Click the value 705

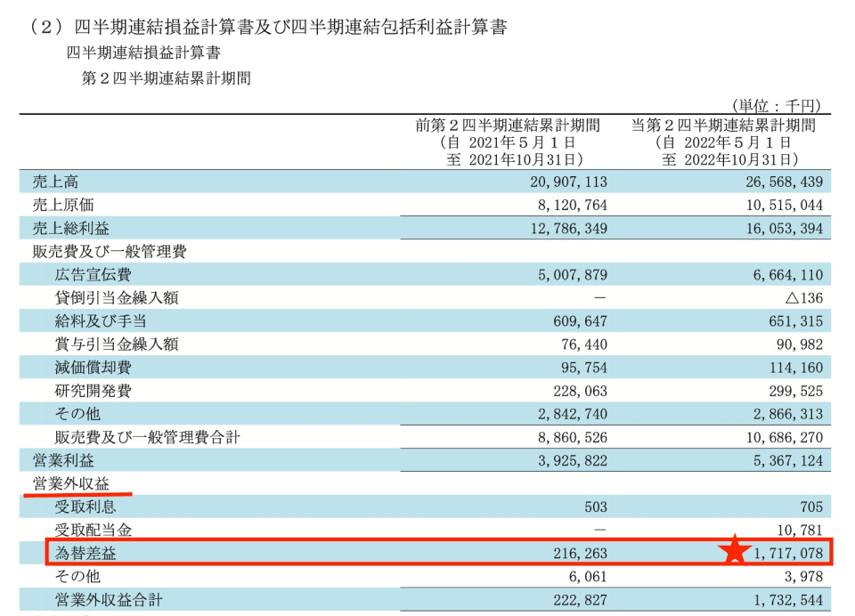point(811,507)
